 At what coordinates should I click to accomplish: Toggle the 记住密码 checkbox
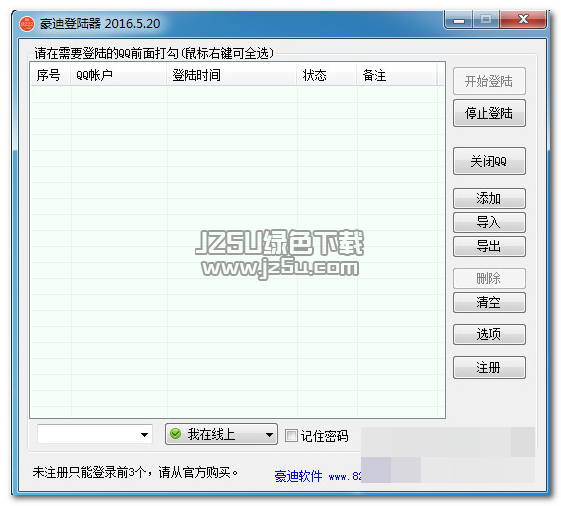[291, 436]
